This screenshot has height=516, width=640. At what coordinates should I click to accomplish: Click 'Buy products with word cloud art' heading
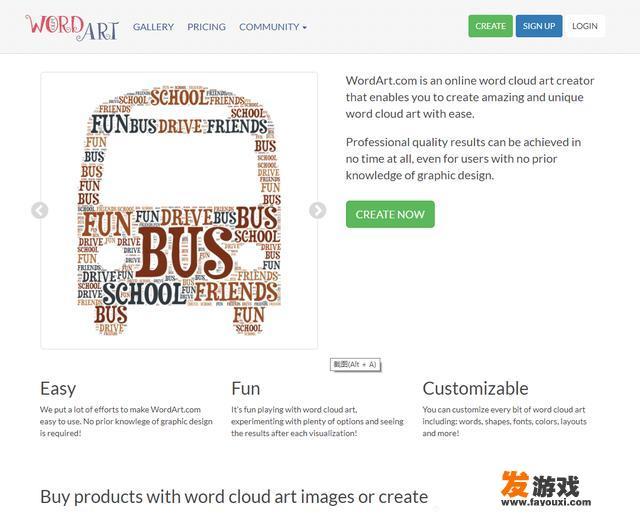(234, 497)
